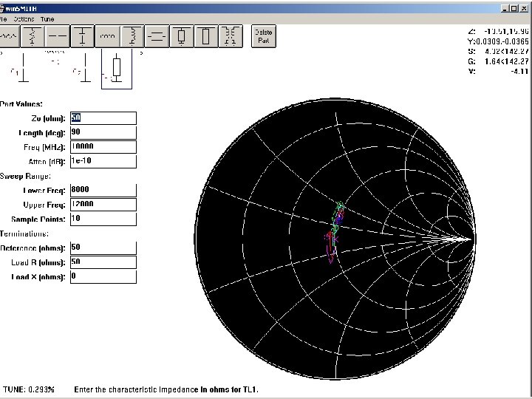Image resolution: width=532 pixels, height=399 pixels.
Task: Click the colored trace cluster on Smith chart
Action: tap(335, 233)
